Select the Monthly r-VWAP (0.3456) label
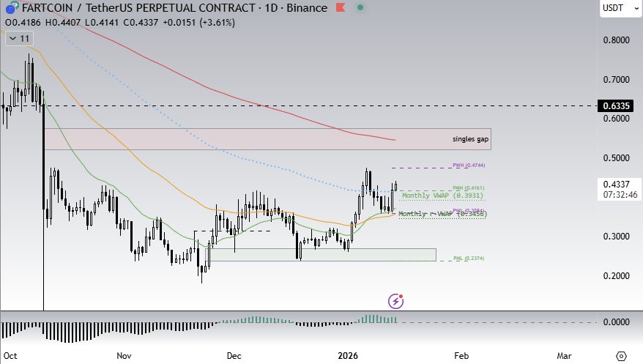643x364 pixels. click(x=442, y=214)
